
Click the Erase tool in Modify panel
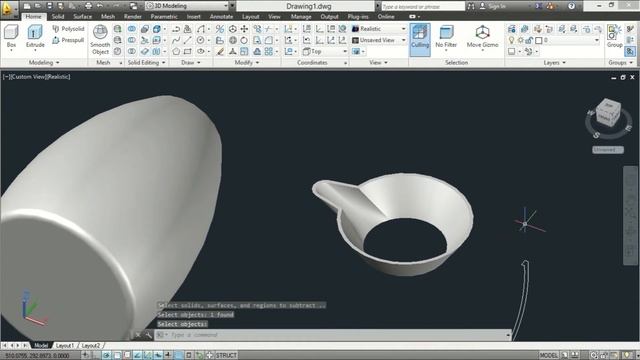(x=220, y=51)
